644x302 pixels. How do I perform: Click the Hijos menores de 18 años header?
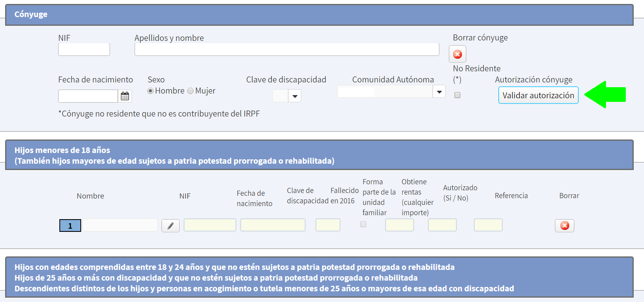point(319,155)
